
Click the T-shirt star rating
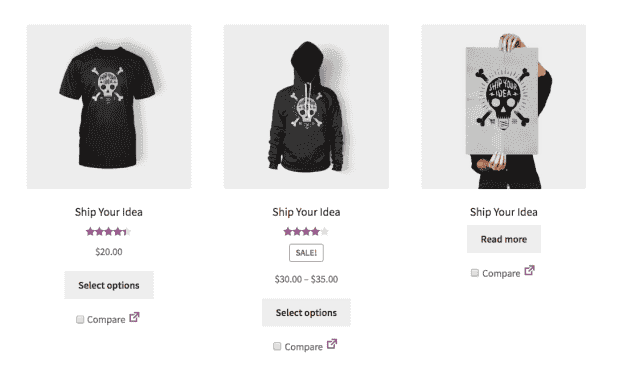coord(109,232)
